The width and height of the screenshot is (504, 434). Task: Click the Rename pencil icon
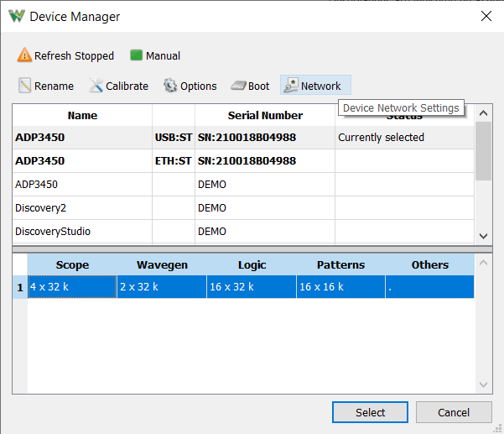(x=25, y=86)
